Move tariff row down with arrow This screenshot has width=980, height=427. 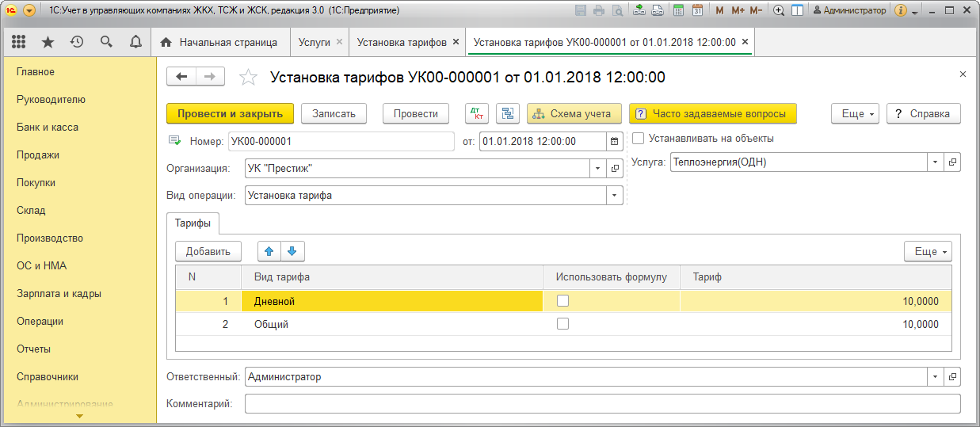tap(292, 251)
